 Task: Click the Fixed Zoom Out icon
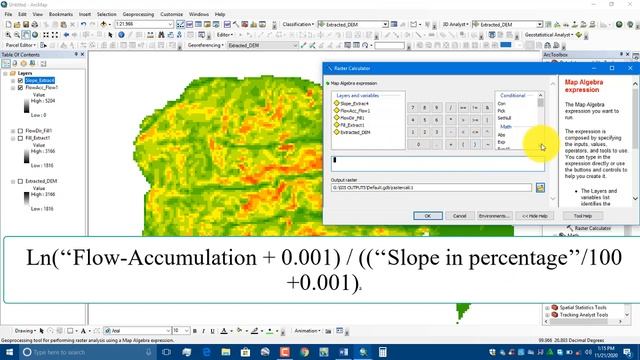point(55,35)
